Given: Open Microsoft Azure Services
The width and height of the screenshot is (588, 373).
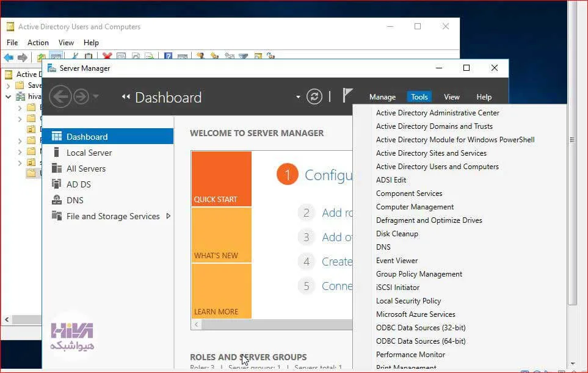Looking at the screenshot, I should coord(415,314).
